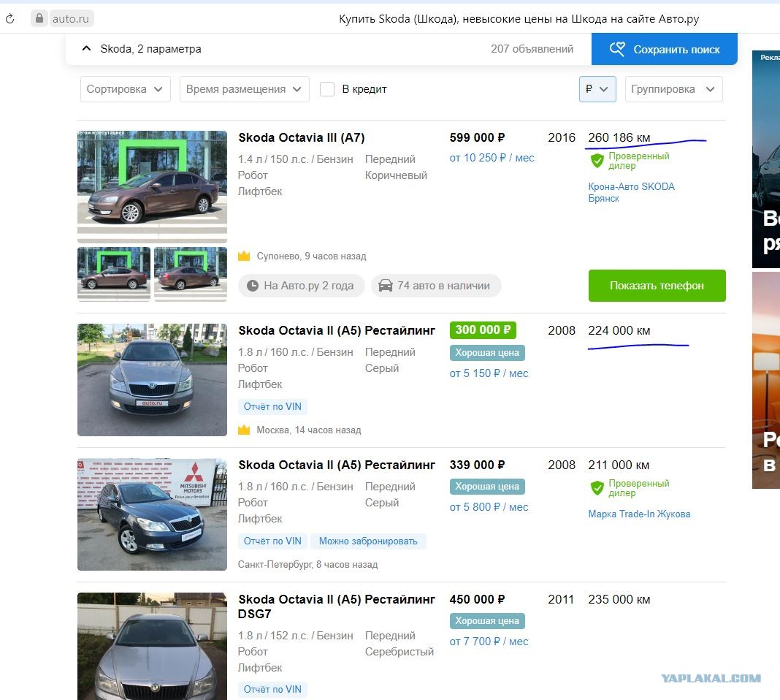Click the padlock site security icon
780x700 pixels.
(39, 18)
